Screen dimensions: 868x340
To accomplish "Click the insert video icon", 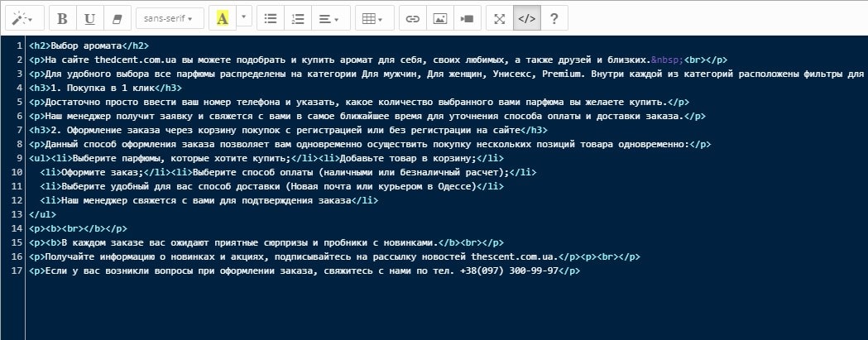I will [467, 18].
